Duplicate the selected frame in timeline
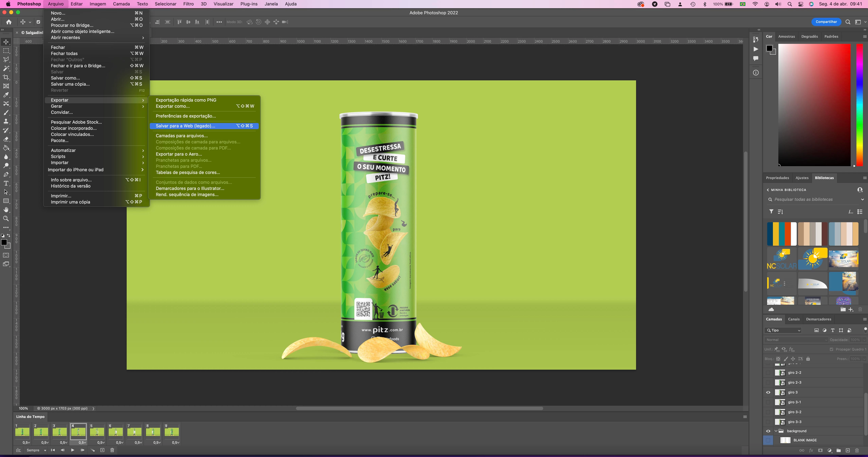868x457 pixels. pyautogui.click(x=102, y=450)
